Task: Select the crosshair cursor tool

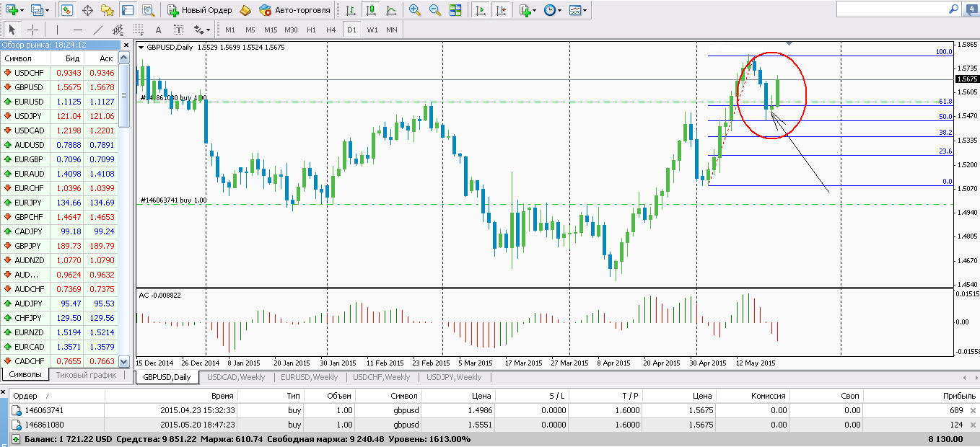Action: coord(32,30)
